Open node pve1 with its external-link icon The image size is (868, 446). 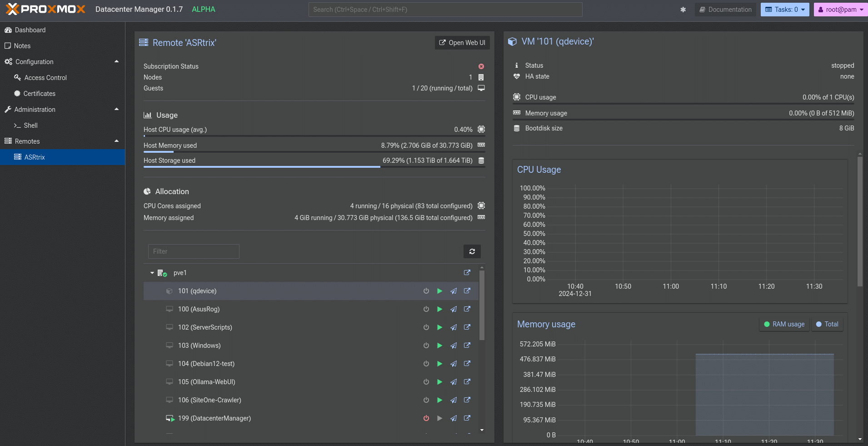[x=467, y=272]
